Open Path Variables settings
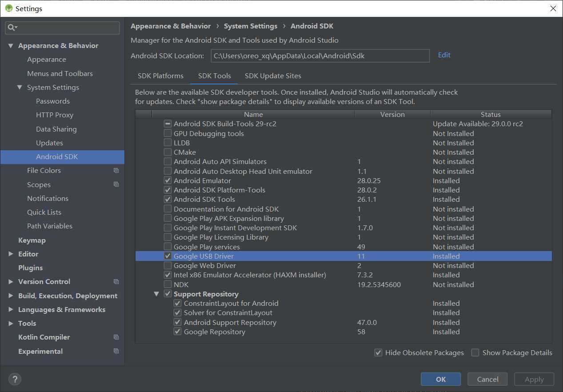Screen dimensions: 563x392 point(50,226)
